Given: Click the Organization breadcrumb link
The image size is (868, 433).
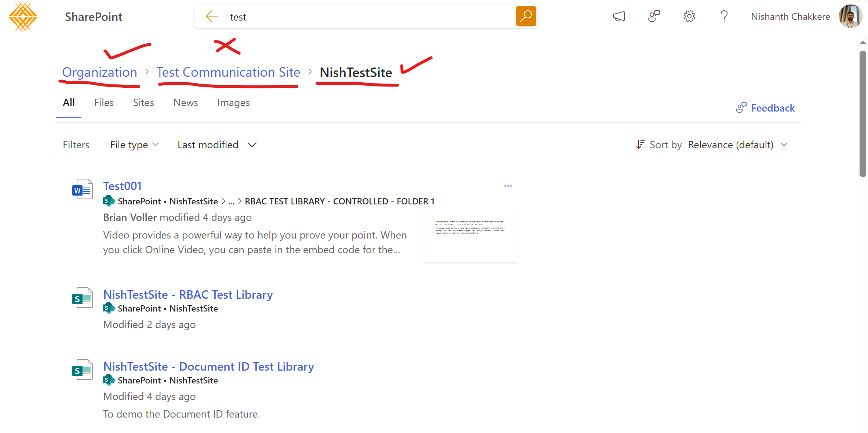Looking at the screenshot, I should pyautogui.click(x=99, y=72).
